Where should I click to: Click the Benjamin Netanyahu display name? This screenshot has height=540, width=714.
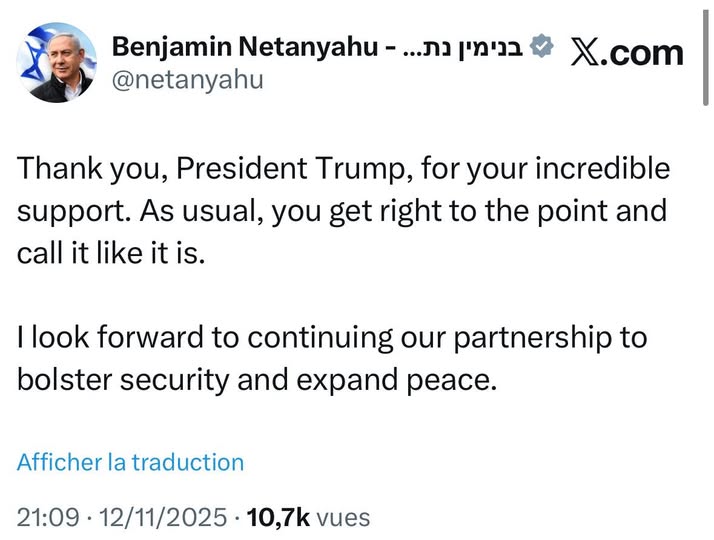(x=249, y=46)
